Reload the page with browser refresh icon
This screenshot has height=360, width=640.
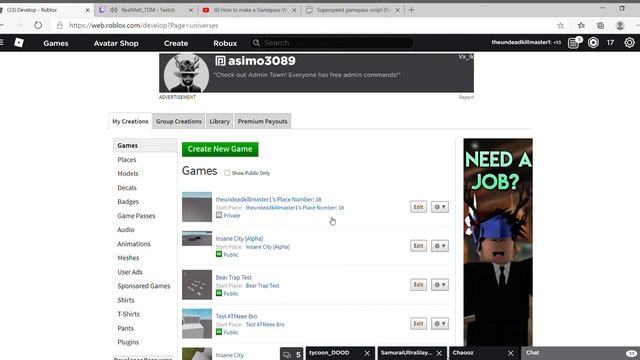click(x=38, y=25)
